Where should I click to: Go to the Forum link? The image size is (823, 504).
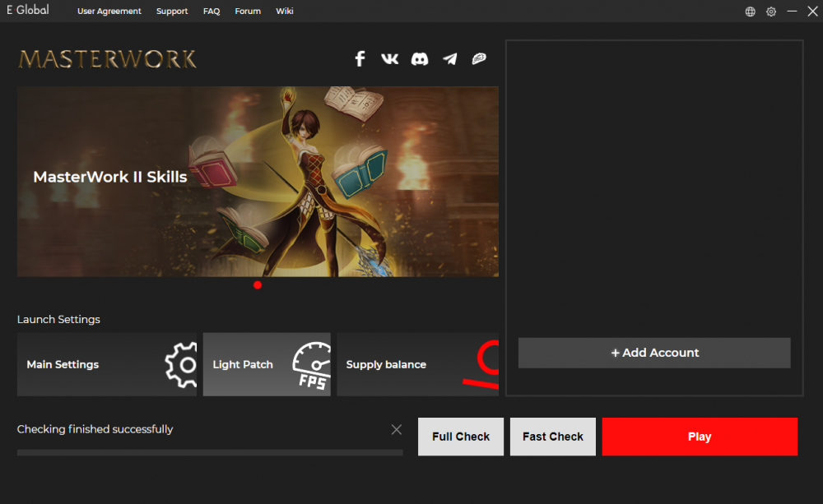pyautogui.click(x=248, y=12)
